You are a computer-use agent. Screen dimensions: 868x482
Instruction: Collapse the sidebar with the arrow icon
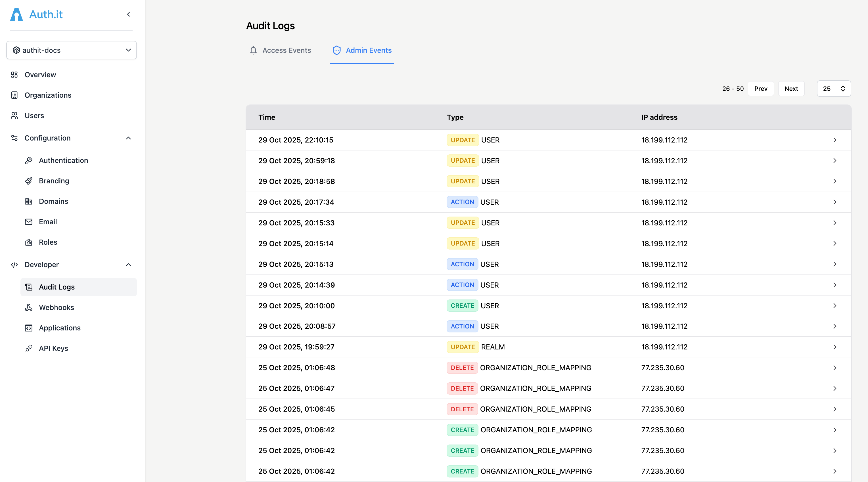(128, 14)
